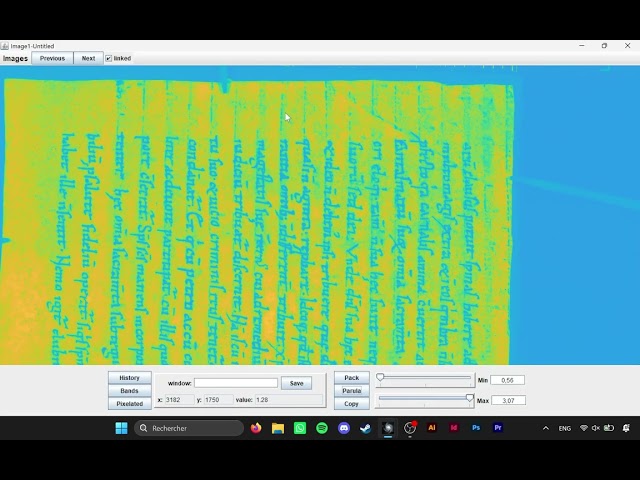Open Spotify from the taskbar
This screenshot has height=480, width=640.
point(322,428)
